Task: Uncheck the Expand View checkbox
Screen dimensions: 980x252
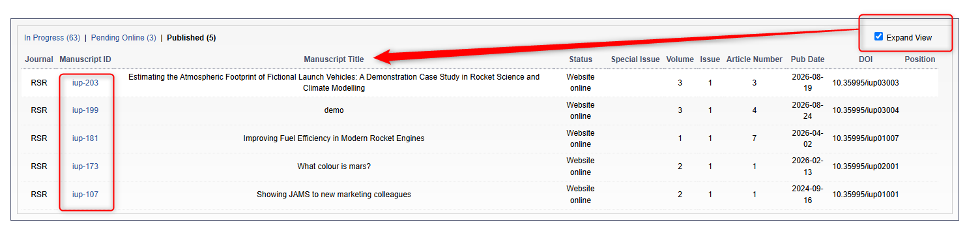Action: [x=878, y=37]
